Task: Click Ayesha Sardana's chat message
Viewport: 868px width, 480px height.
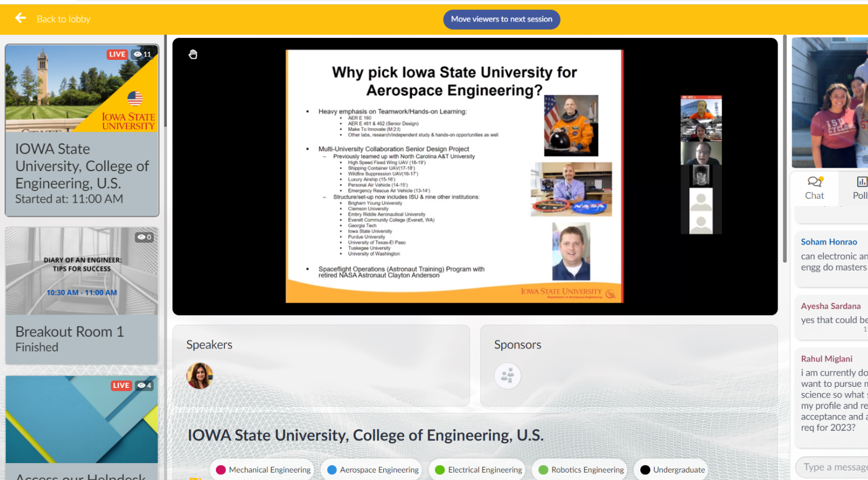Action: (831, 317)
